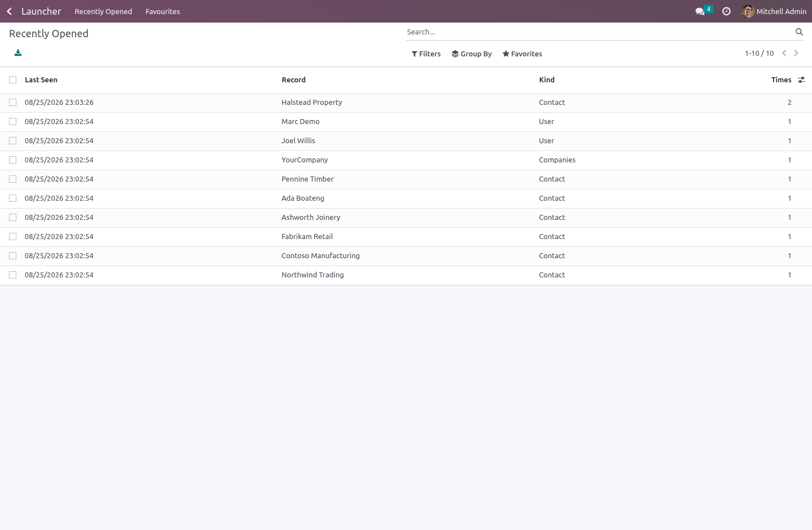Screen dimensions: 812x530
Task: Select the Halstead Property row checkbox
Action: pyautogui.click(x=12, y=103)
